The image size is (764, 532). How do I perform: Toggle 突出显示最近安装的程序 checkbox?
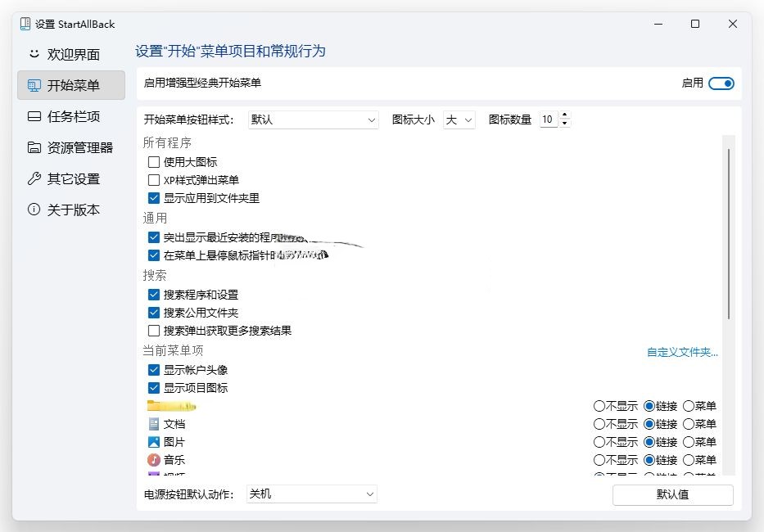click(x=153, y=237)
